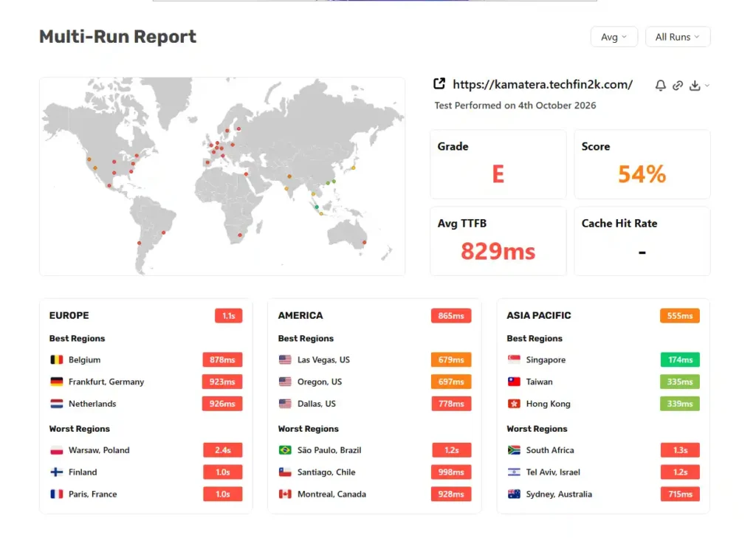Click the Chile flag next to Santiago

[285, 472]
